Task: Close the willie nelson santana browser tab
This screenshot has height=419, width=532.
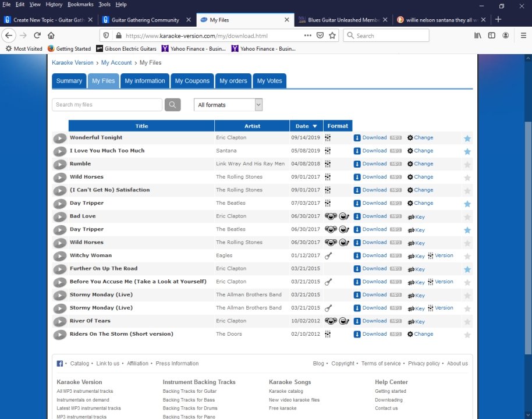Action: pos(484,20)
